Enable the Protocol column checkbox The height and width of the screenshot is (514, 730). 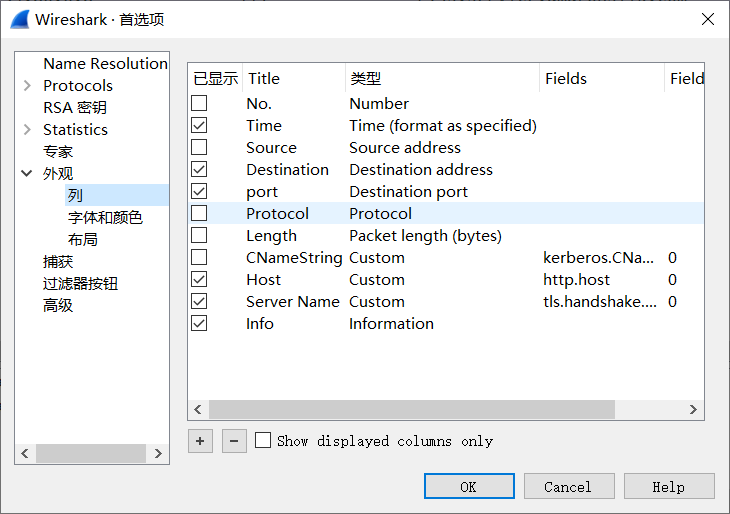click(199, 213)
